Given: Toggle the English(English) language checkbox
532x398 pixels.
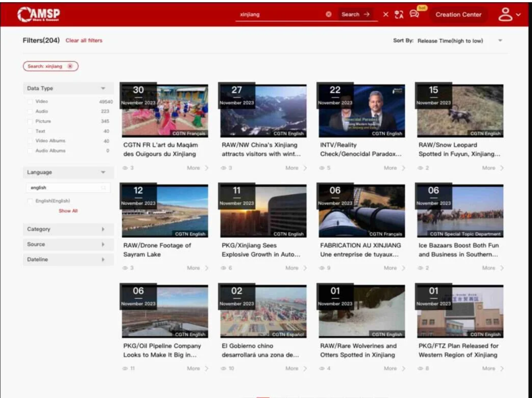Looking at the screenshot, I should (x=30, y=201).
